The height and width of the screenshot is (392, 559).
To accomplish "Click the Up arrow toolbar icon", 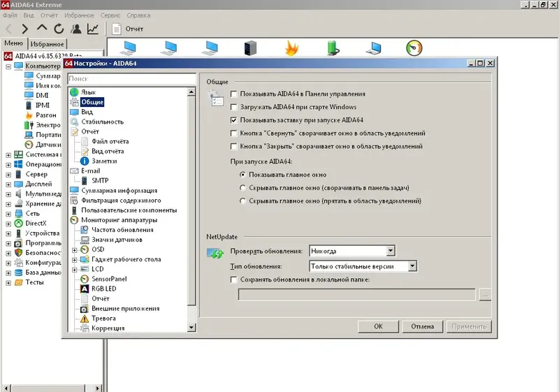I will coord(42,28).
